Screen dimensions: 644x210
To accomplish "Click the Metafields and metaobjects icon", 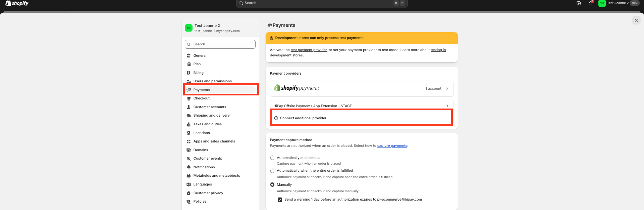I will [189, 176].
